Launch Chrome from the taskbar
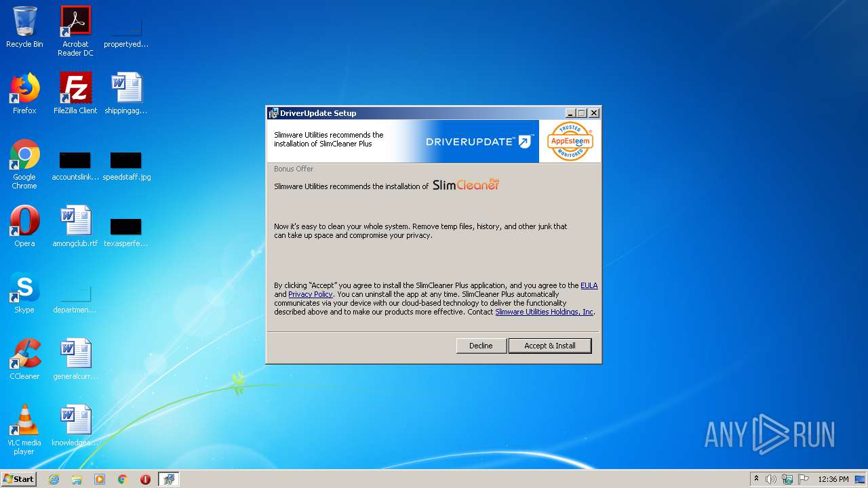868x488 pixels. pos(123,479)
